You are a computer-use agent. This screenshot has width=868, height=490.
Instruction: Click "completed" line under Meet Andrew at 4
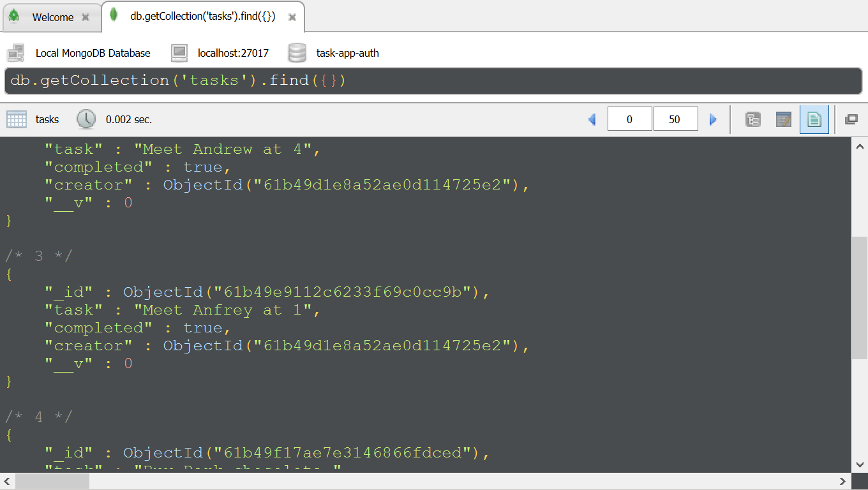click(x=138, y=167)
